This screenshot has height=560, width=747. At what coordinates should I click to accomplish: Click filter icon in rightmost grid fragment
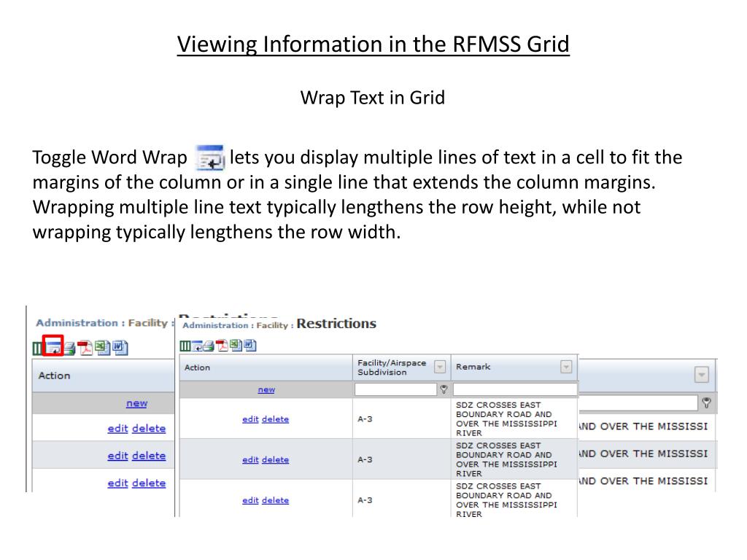(706, 402)
